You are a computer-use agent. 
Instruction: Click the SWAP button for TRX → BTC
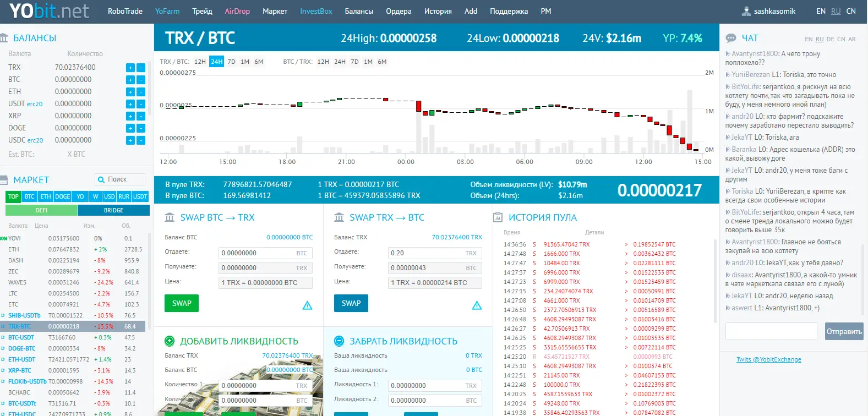click(x=351, y=303)
